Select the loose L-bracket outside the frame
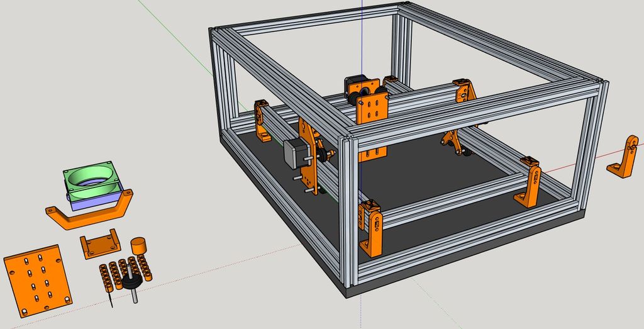Image resolution: width=644 pixels, height=329 pixels. coord(625,157)
